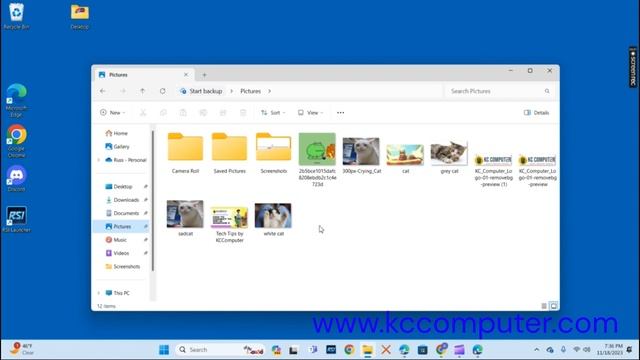Open the See more ellipsis menu

click(340, 113)
